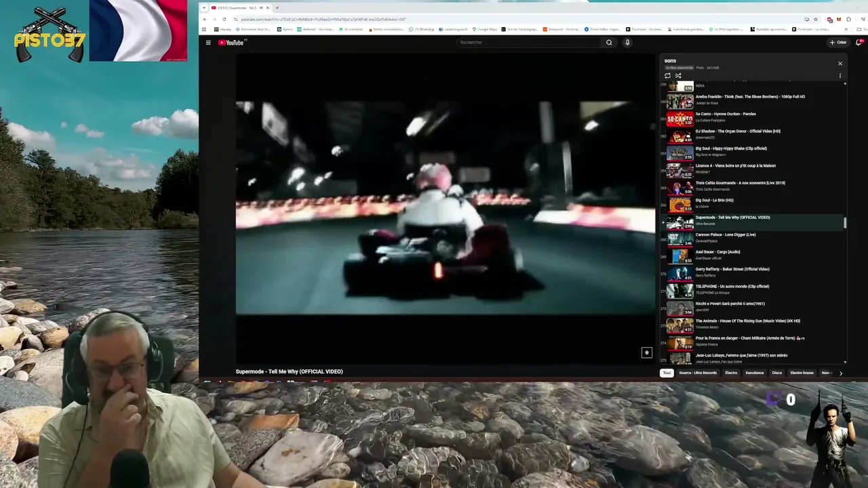The width and height of the screenshot is (868, 488).
Task: Select the Eurodance filter chip
Action: click(755, 373)
